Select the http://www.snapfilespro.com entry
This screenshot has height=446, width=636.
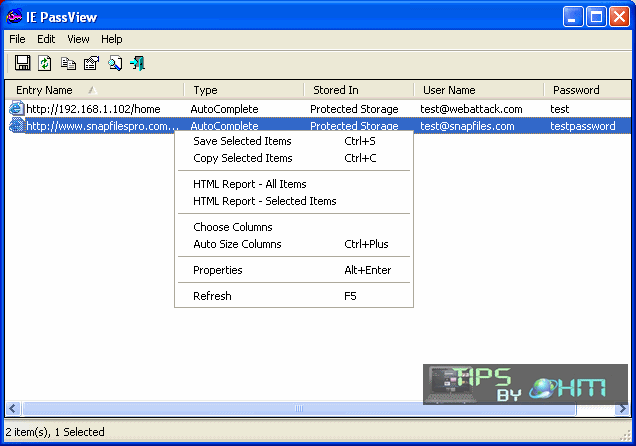(102, 126)
